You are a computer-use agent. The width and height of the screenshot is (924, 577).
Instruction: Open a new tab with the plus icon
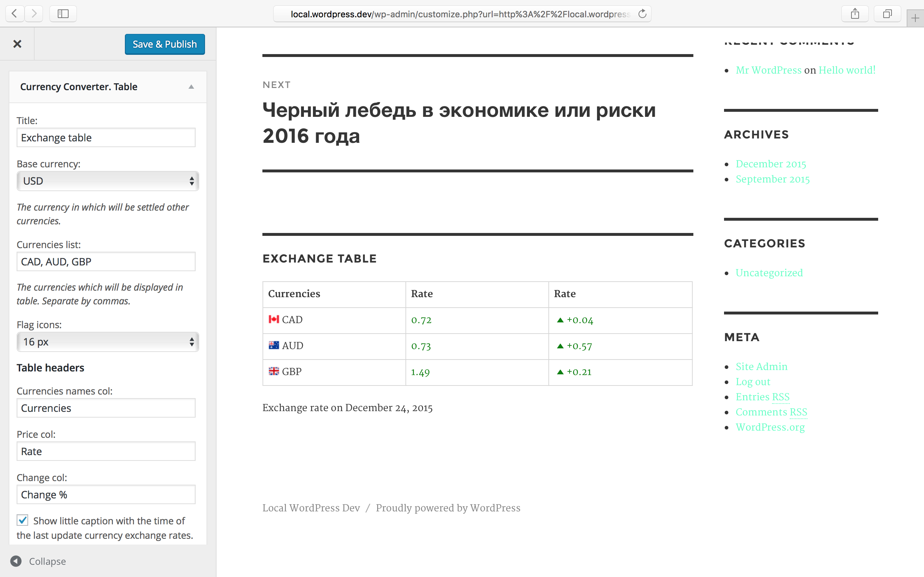(915, 18)
